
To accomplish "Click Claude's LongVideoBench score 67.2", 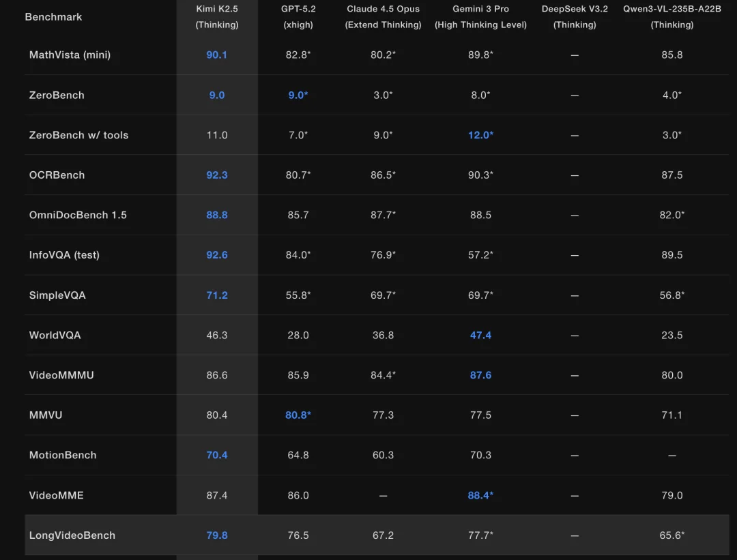I will [383, 535].
